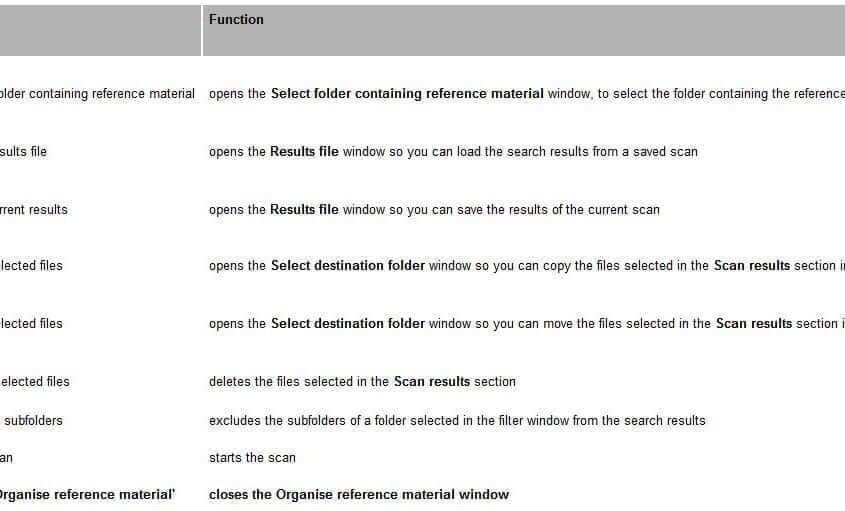This screenshot has height=511, width=845.
Task: Click 'Select destination folder' in the copy description
Action: (x=348, y=266)
